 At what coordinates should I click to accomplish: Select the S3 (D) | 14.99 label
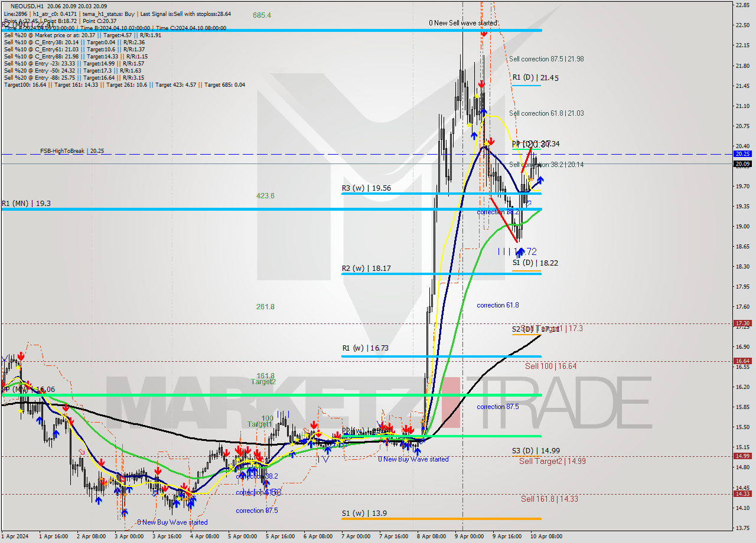coord(536,450)
